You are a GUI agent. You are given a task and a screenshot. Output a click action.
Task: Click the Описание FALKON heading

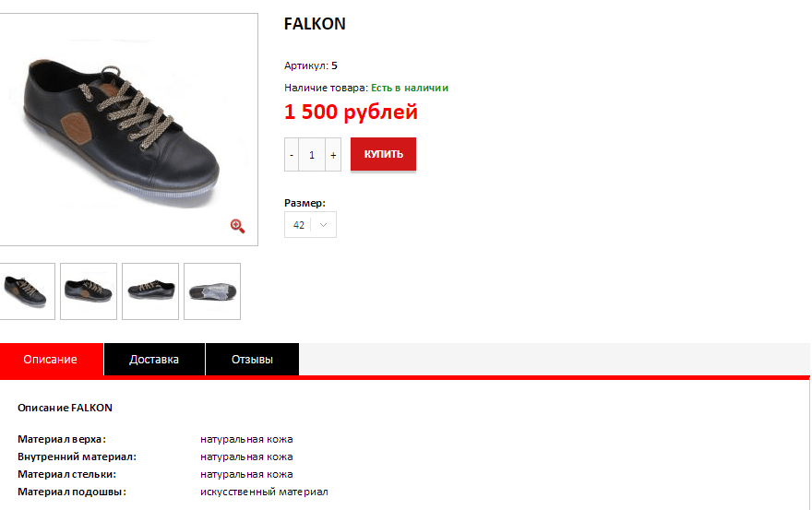click(65, 408)
